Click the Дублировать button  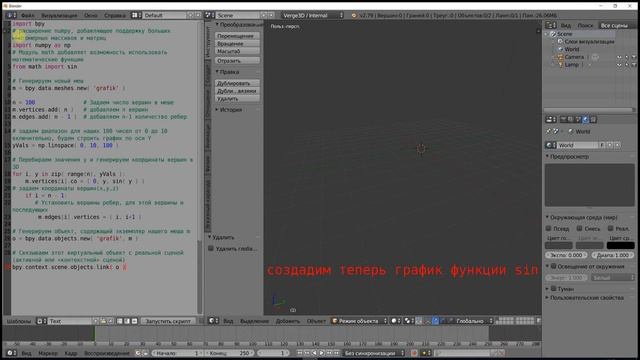click(x=237, y=83)
